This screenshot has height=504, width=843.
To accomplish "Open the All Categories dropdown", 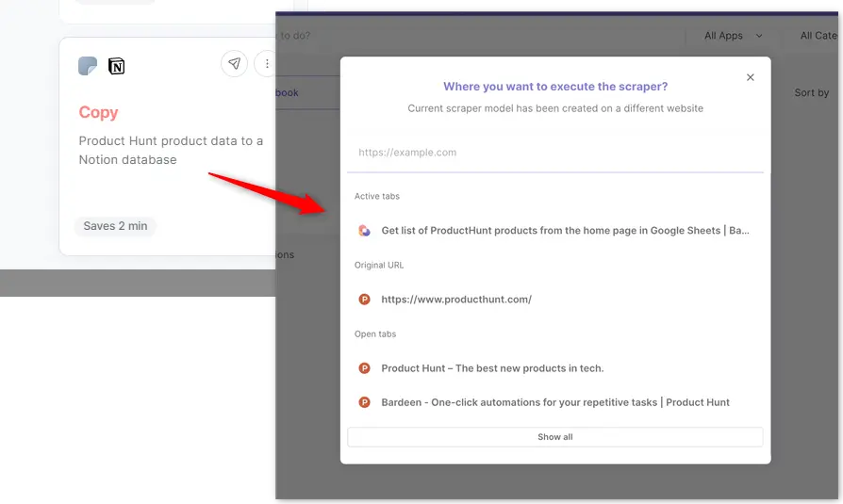I will tap(818, 36).
